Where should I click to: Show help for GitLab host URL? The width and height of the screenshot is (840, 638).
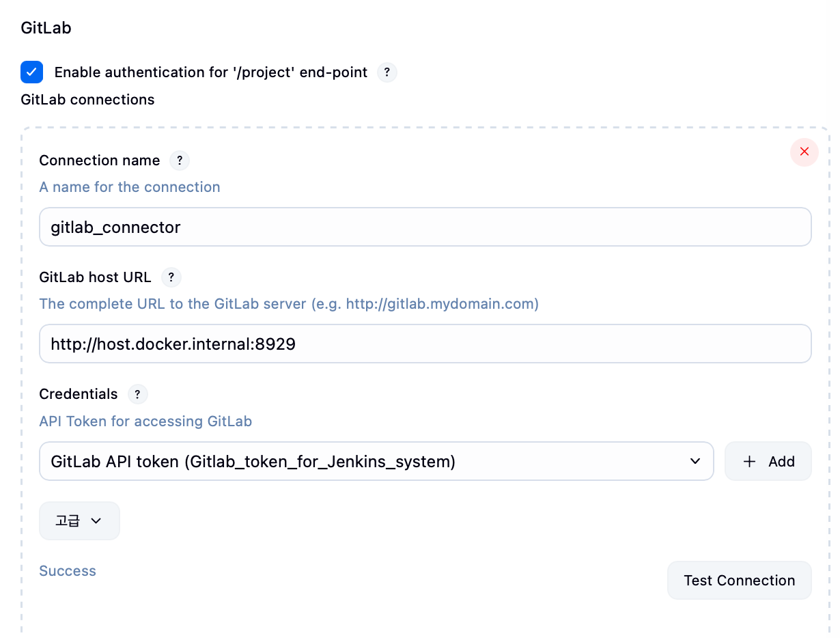coord(171,277)
